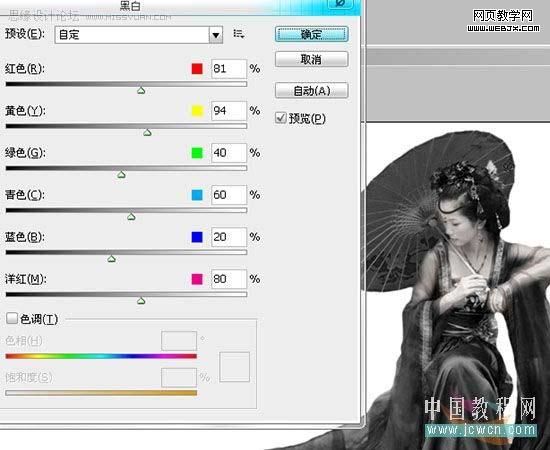The height and width of the screenshot is (450, 550).
Task: Click the yellow color swatch for 黄色
Action: [x=197, y=111]
